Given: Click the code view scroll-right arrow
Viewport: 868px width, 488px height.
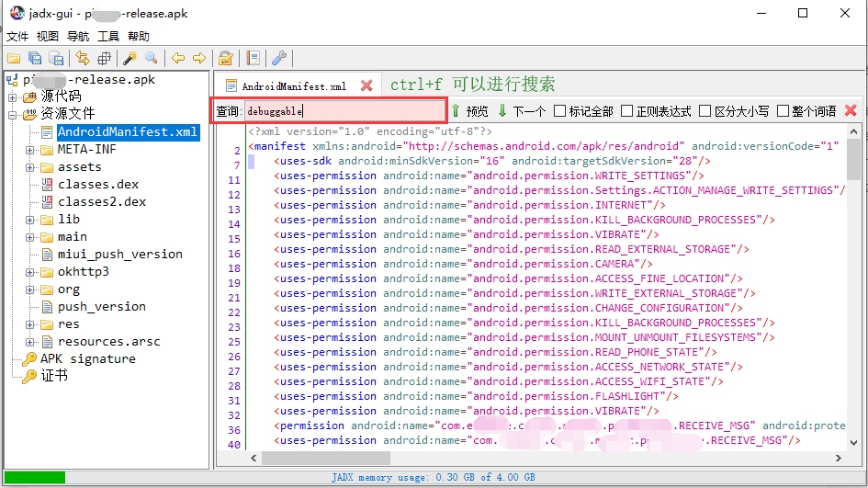Looking at the screenshot, I should (838, 458).
